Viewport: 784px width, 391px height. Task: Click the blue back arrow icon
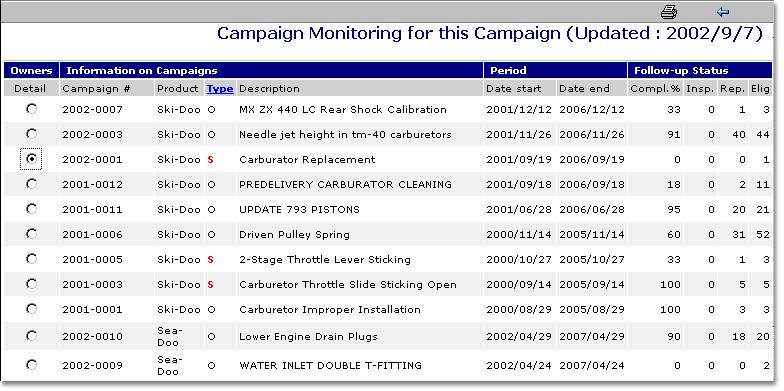pyautogui.click(x=722, y=12)
